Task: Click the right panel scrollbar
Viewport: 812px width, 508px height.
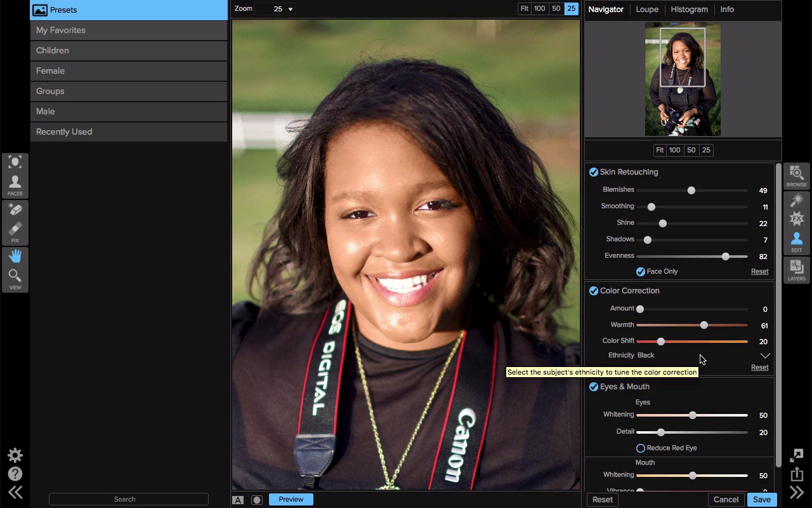Action: 779,316
